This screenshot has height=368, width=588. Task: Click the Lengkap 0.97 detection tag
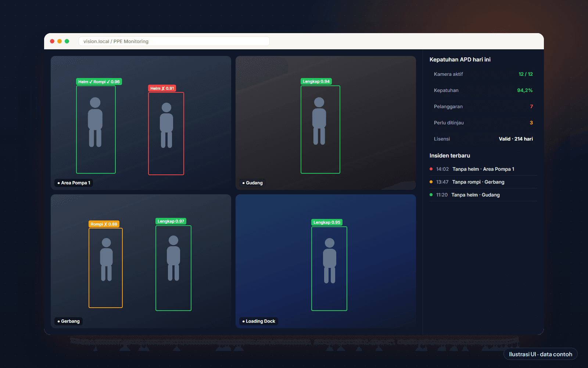click(171, 221)
